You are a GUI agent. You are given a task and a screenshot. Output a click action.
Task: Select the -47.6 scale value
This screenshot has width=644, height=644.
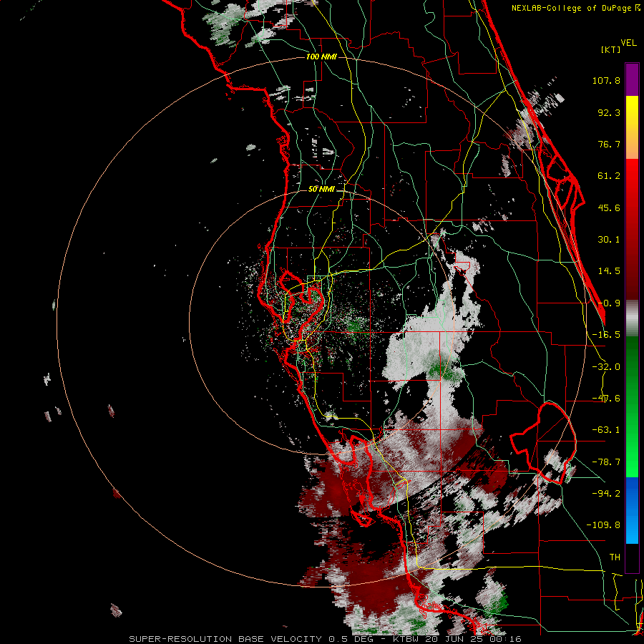606,399
